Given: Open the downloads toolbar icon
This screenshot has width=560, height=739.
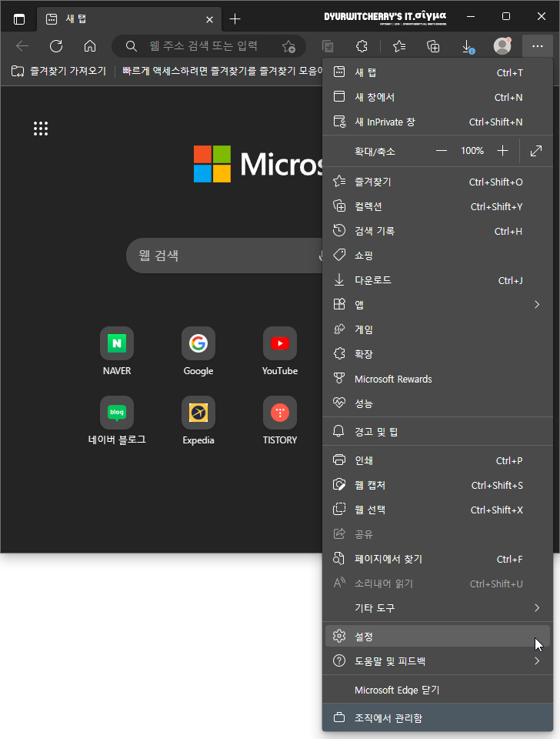Looking at the screenshot, I should coord(467,46).
